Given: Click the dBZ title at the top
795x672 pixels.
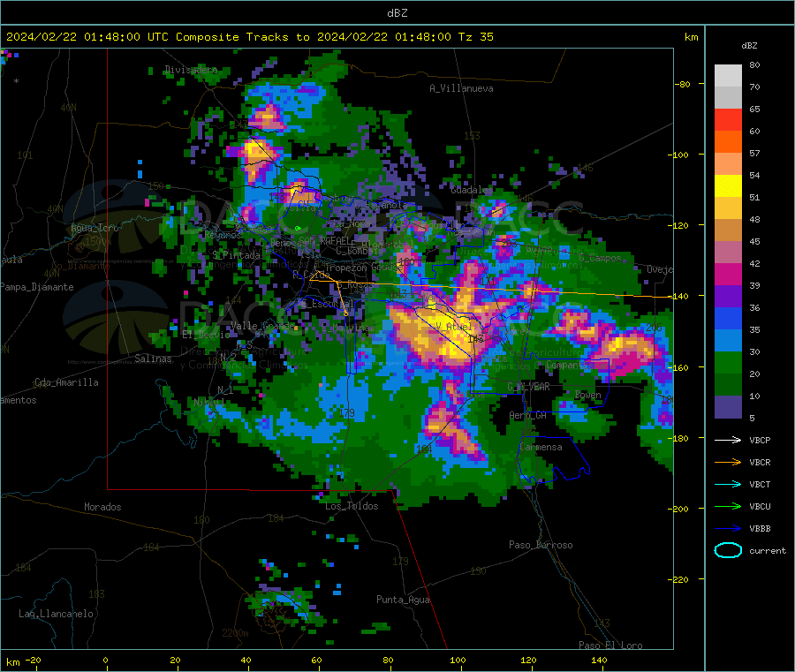Looking at the screenshot, I should 397,13.
